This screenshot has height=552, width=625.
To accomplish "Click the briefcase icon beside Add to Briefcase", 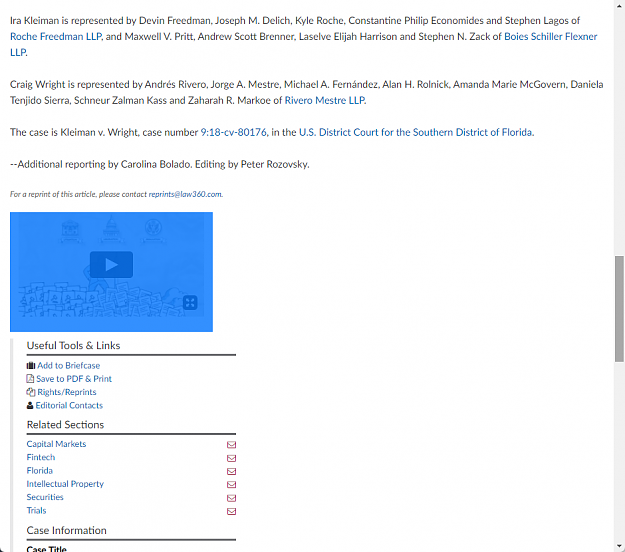I will [x=31, y=365].
